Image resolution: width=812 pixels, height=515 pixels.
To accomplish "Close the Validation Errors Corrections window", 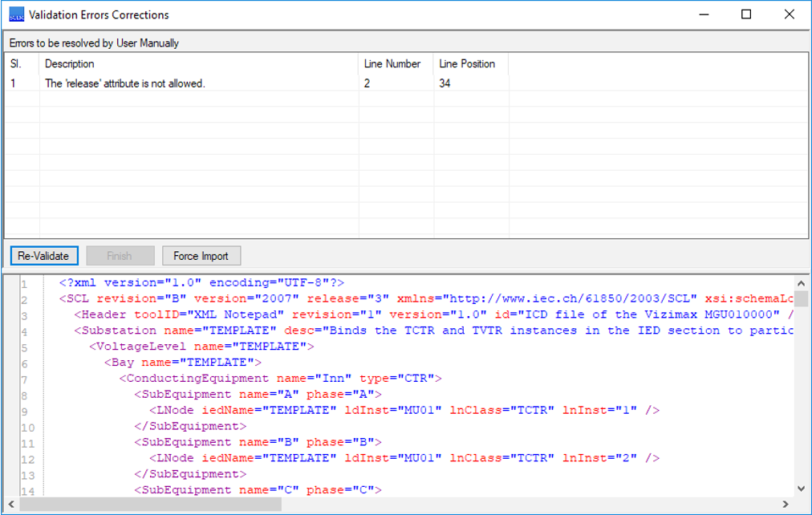I will [790, 14].
